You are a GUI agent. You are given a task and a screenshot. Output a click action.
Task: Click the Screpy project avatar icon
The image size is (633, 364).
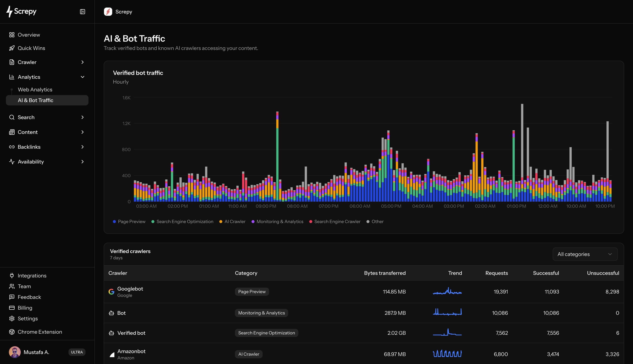(x=108, y=12)
